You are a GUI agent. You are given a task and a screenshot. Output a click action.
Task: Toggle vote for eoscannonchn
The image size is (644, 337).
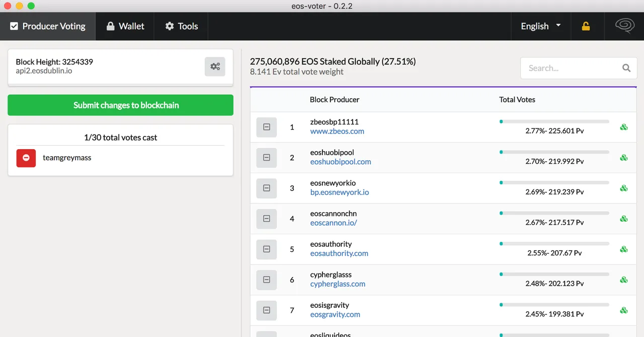(267, 219)
